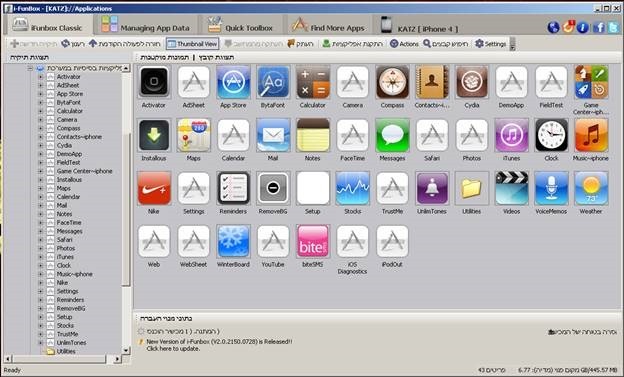The width and height of the screenshot is (624, 377).
Task: Open the WinterBoard app icon
Action: coord(234,241)
